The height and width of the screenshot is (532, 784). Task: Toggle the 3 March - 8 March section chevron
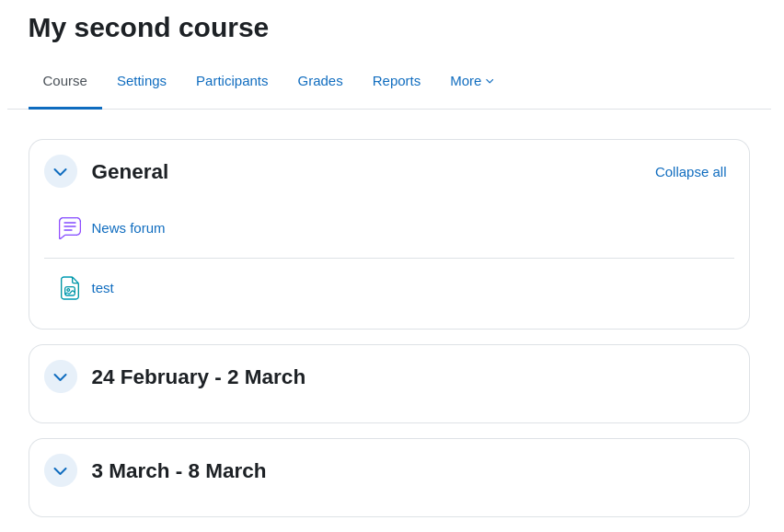pyautogui.click(x=61, y=470)
